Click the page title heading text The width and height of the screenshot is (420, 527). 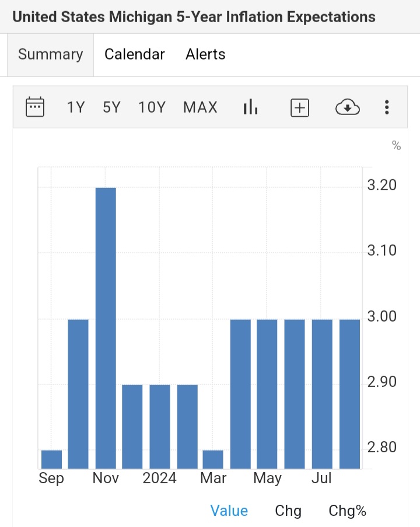pyautogui.click(x=194, y=16)
